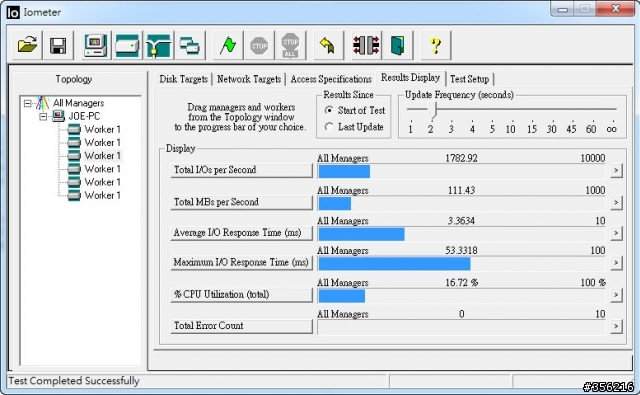Screen dimensions: 640x395
Task: Click the Total Error Count button
Action: pyautogui.click(x=241, y=325)
